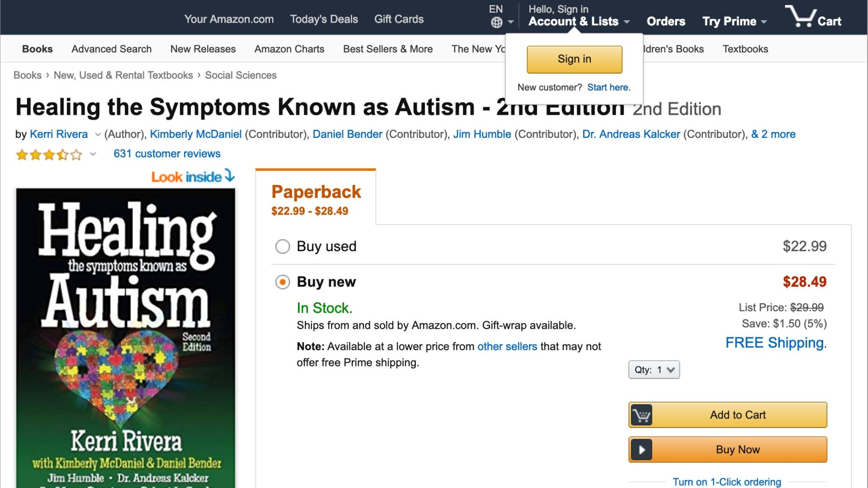Click the Sign in button

tap(574, 59)
